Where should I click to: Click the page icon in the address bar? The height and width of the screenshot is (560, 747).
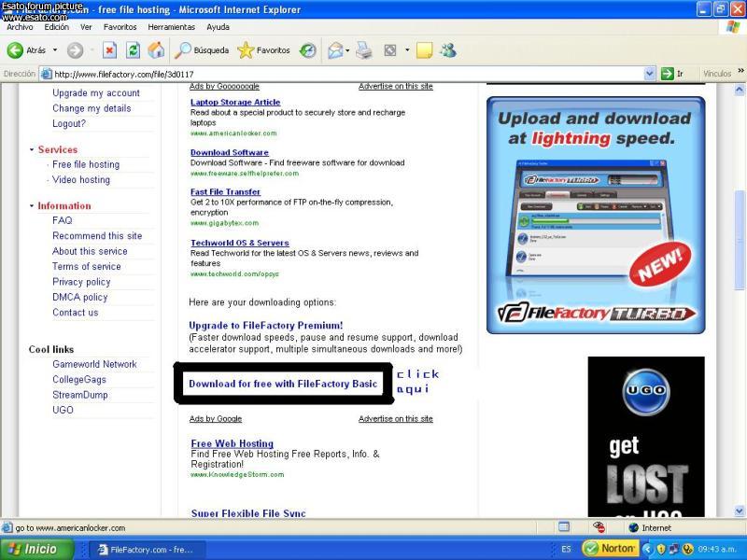(x=46, y=74)
